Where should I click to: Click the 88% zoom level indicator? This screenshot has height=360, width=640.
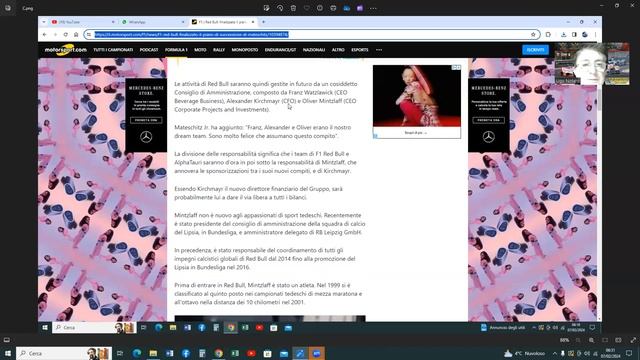tap(564, 340)
